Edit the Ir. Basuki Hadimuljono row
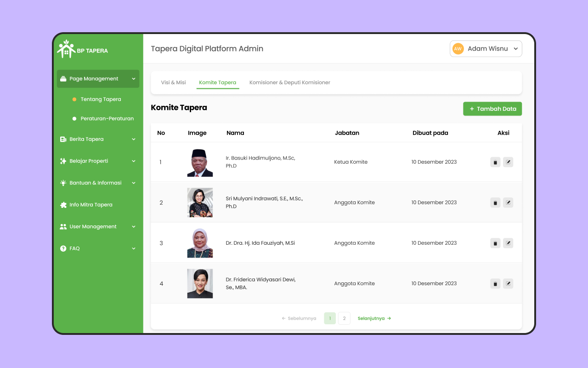Viewport: 588px width, 368px height. tap(508, 162)
